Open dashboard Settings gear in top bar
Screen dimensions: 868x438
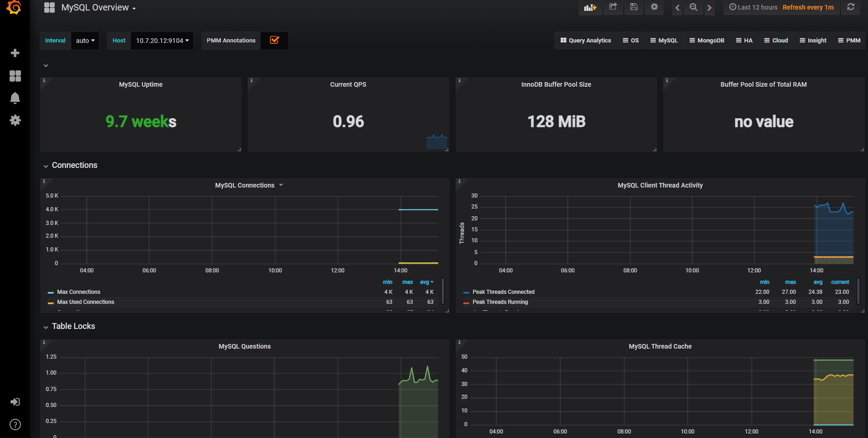tap(655, 7)
